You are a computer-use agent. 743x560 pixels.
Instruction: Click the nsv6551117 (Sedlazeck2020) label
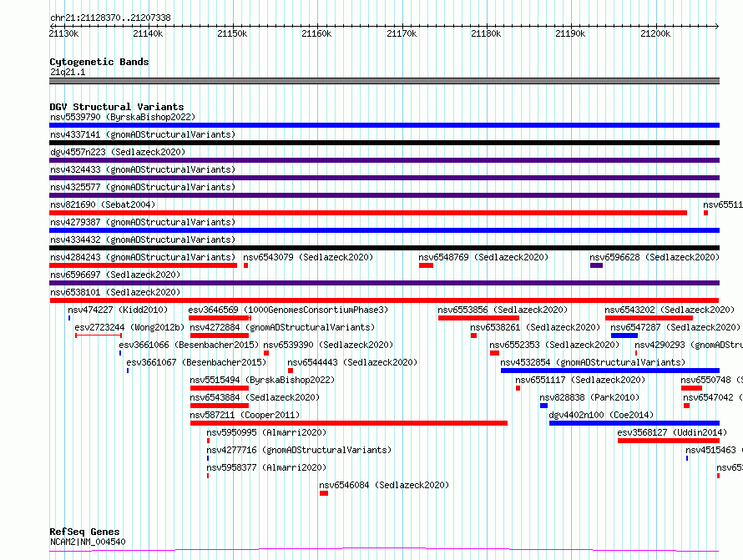click(x=580, y=380)
